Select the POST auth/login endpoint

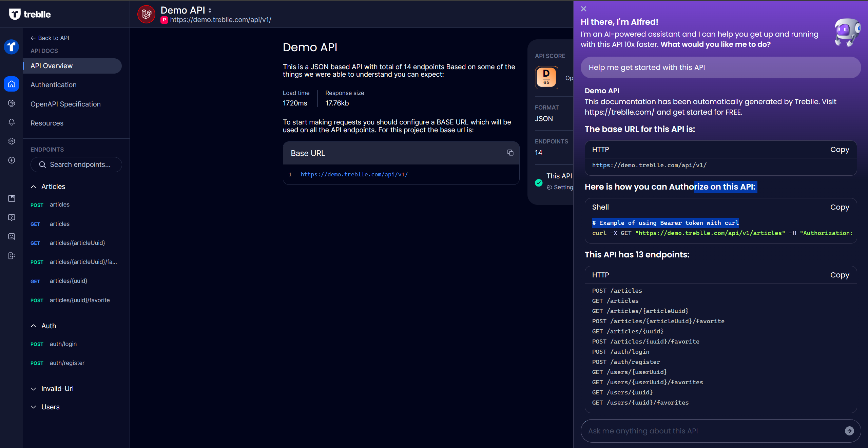63,344
